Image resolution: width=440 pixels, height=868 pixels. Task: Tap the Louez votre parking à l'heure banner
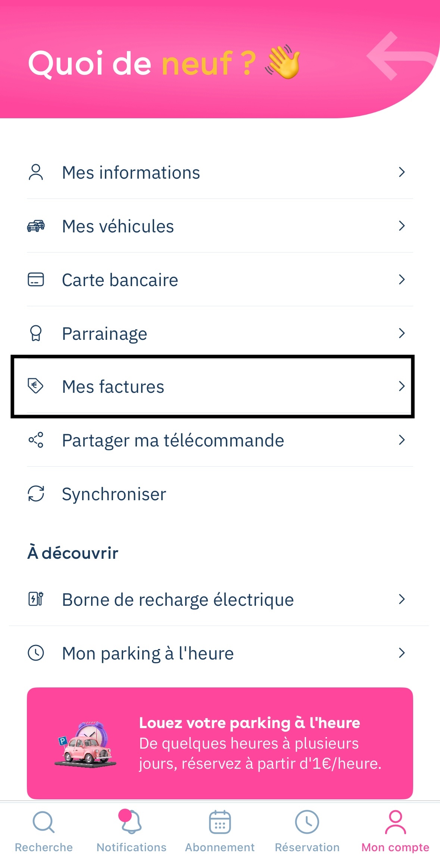coord(220,743)
